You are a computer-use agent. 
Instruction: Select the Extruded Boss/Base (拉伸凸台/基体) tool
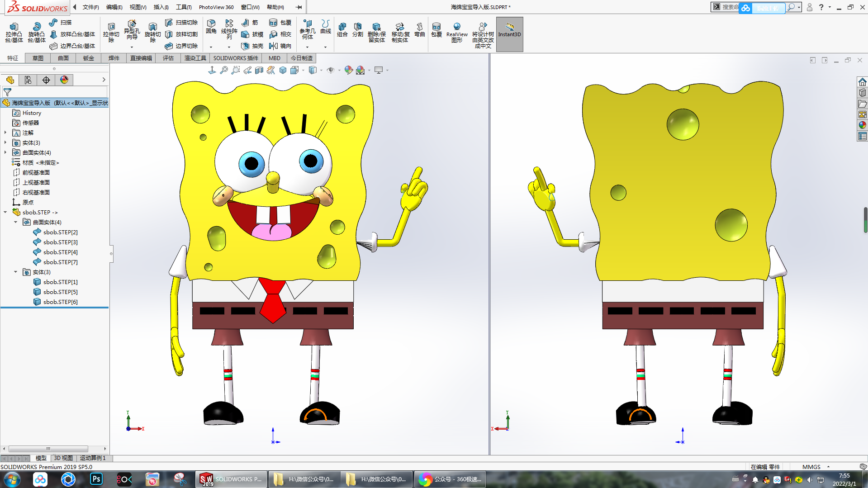coord(14,33)
